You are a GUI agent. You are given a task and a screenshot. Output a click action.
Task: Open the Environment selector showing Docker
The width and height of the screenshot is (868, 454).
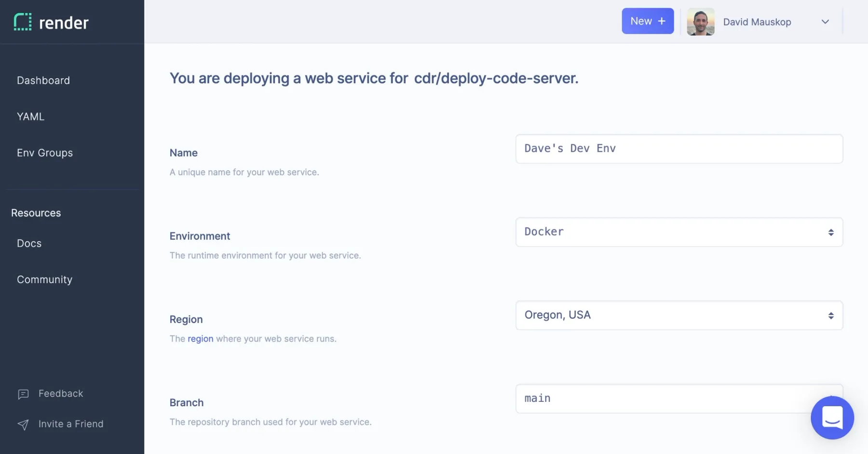(679, 232)
